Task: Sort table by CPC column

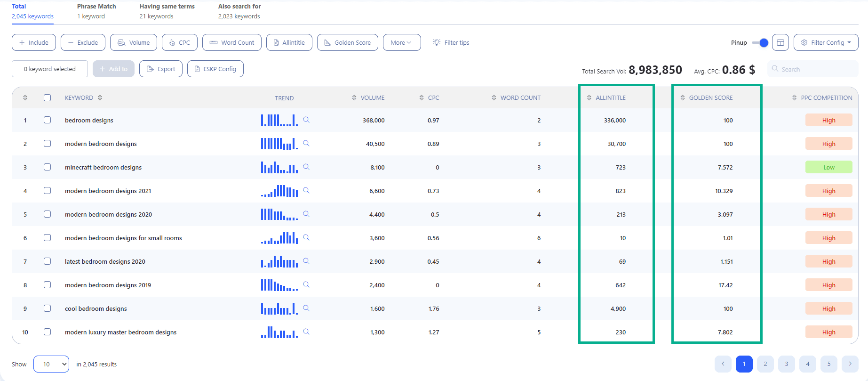Action: [422, 97]
